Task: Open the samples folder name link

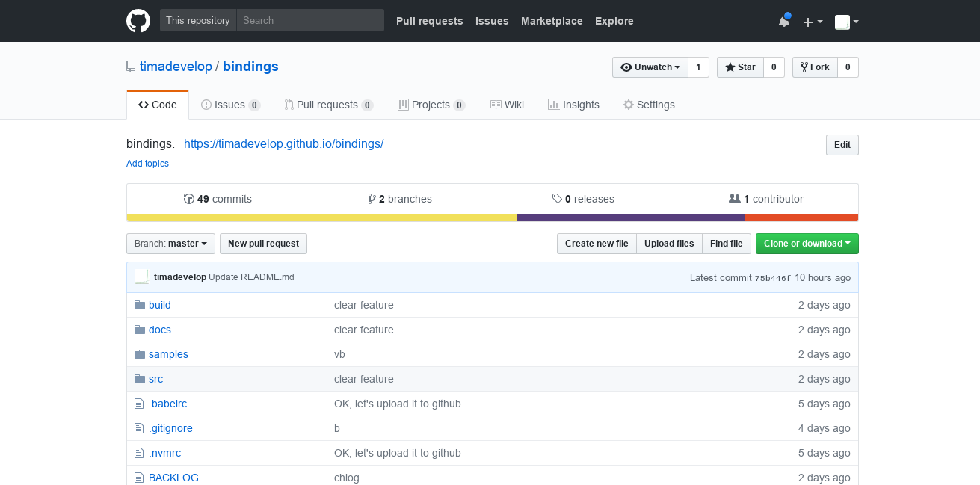Action: [x=168, y=354]
